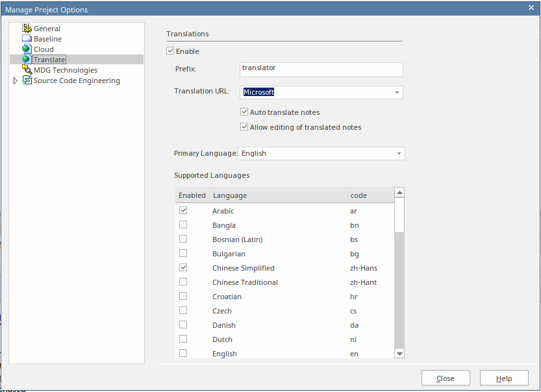Select the Cloud options page

44,49
